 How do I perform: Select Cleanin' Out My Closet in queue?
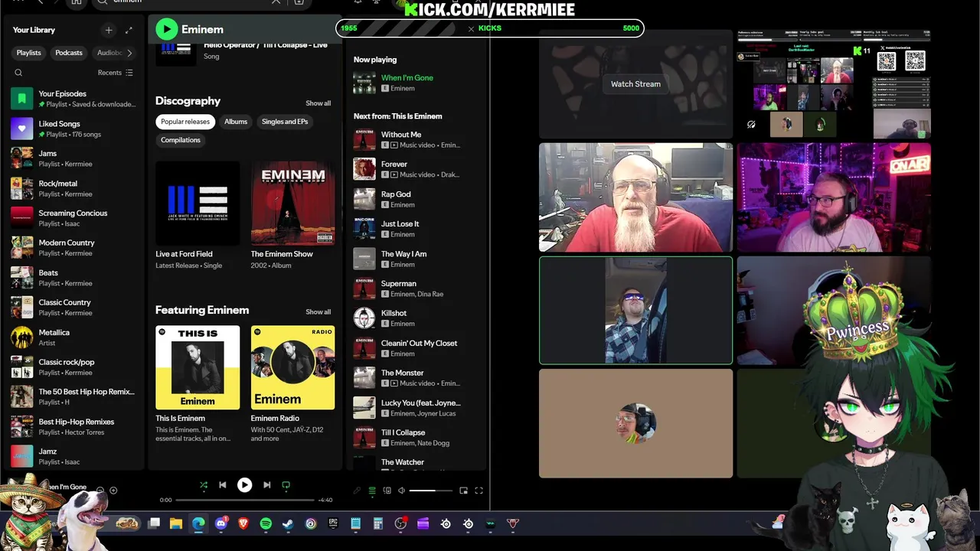(416, 347)
